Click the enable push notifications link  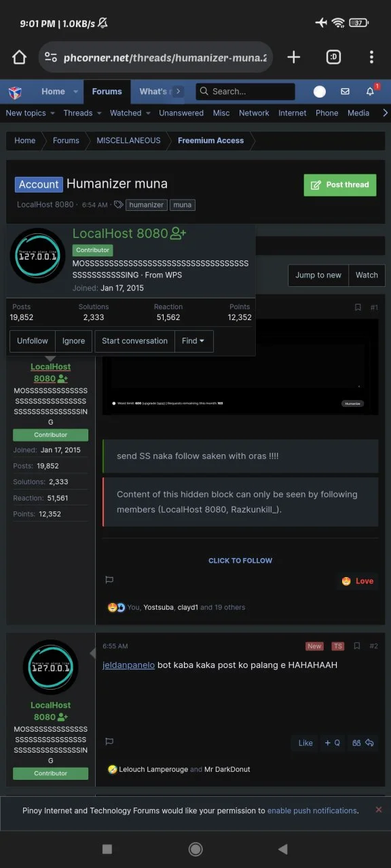click(x=312, y=810)
